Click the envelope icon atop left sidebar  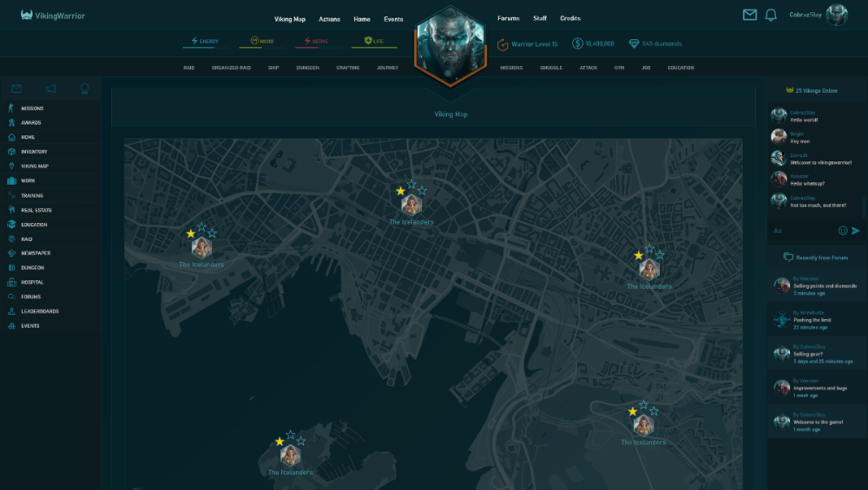pyautogui.click(x=16, y=88)
